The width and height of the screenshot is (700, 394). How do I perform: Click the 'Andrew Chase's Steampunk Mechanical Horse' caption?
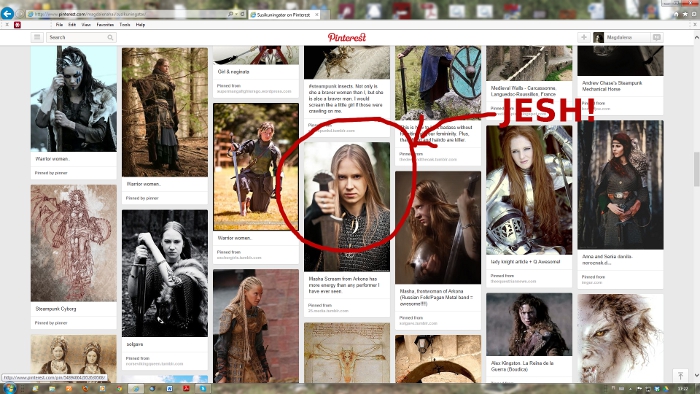click(x=612, y=86)
